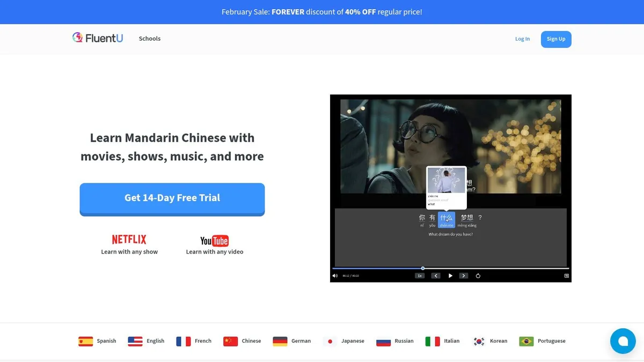Select the French language link
The height and width of the screenshot is (362, 644).
click(203, 341)
